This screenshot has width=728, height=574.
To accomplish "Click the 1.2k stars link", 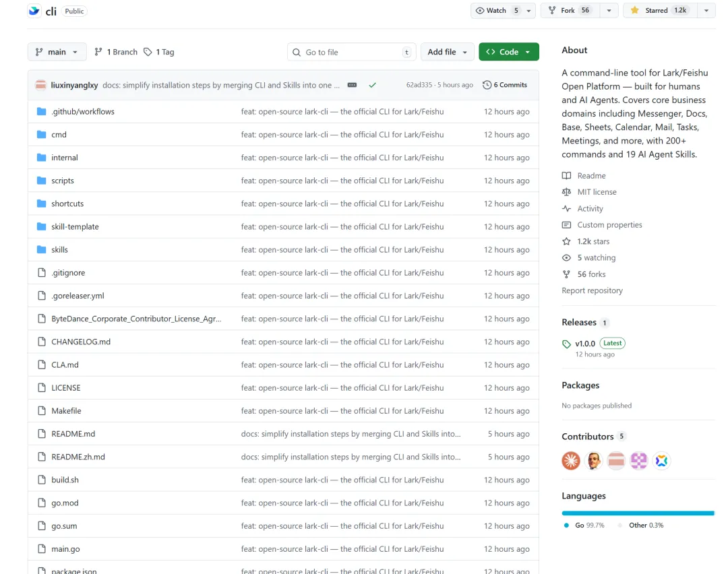I will click(593, 241).
